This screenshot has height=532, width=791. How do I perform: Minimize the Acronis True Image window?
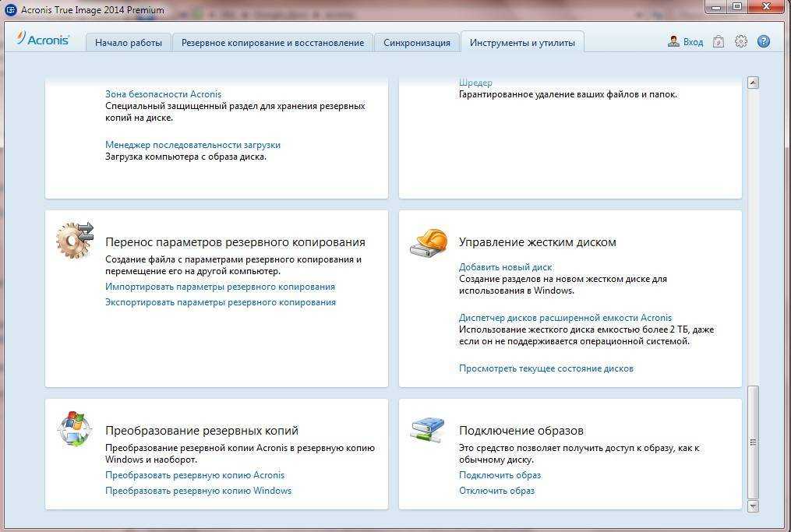click(716, 7)
